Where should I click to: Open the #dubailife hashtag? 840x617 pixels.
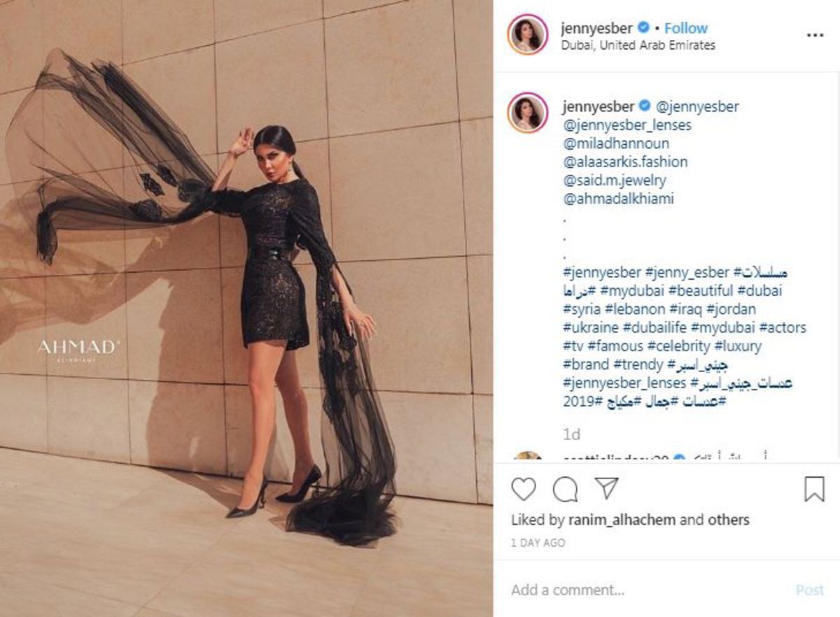[654, 327]
